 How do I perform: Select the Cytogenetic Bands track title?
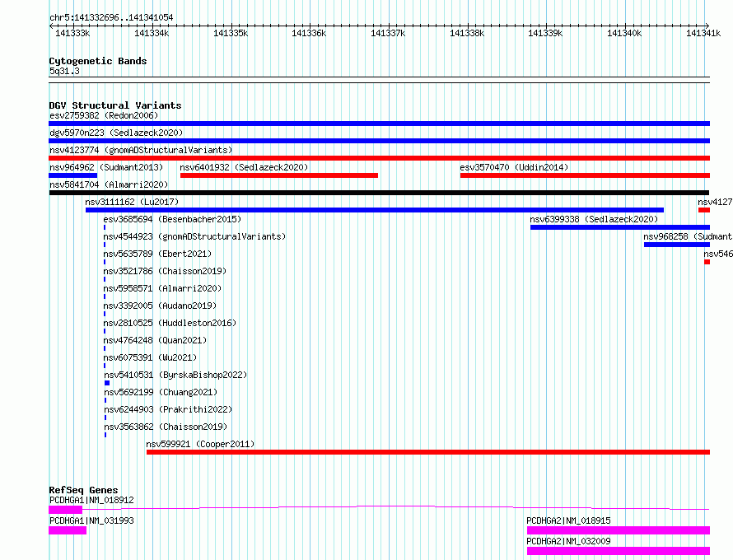tap(98, 61)
